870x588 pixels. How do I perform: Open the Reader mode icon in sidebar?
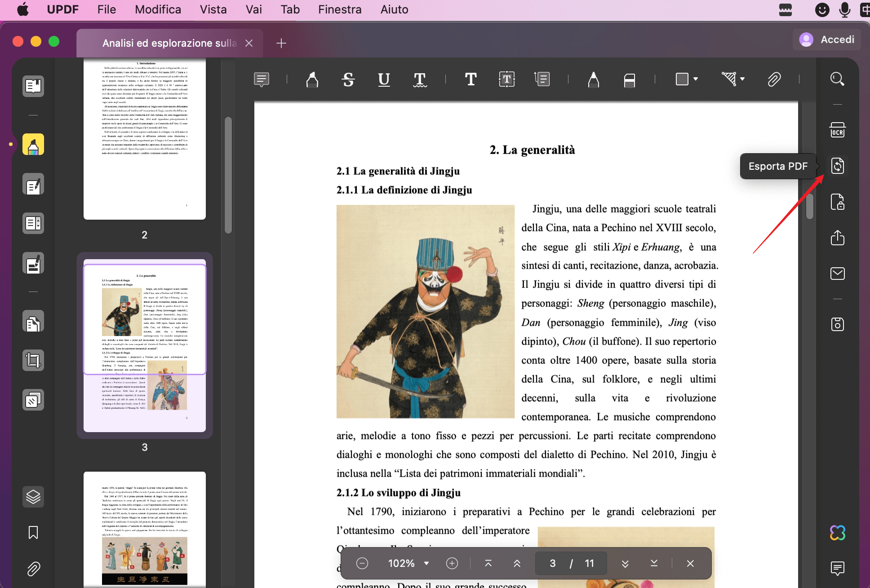[33, 86]
